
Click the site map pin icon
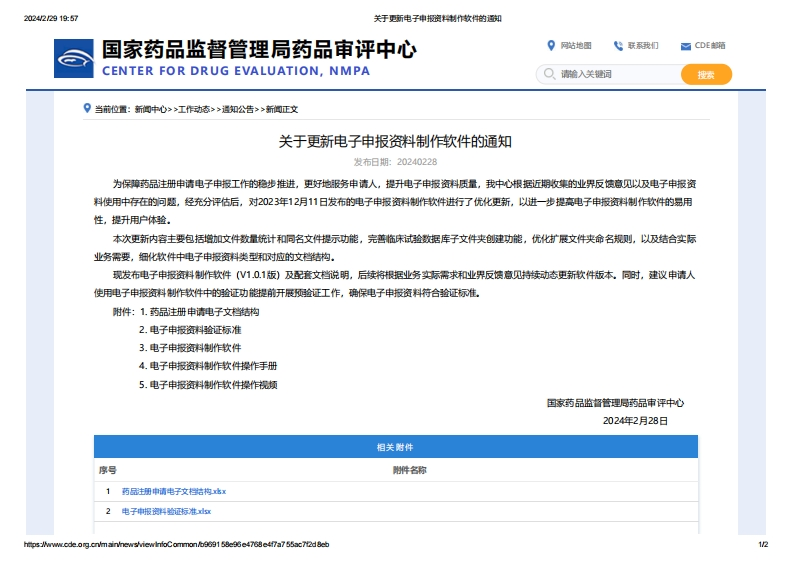[551, 45]
